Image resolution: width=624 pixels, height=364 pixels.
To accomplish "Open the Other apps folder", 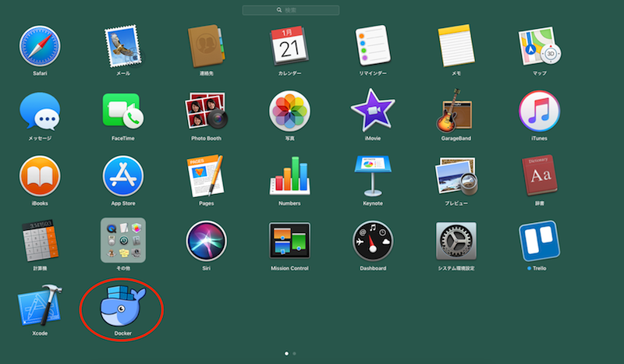I will [x=123, y=240].
